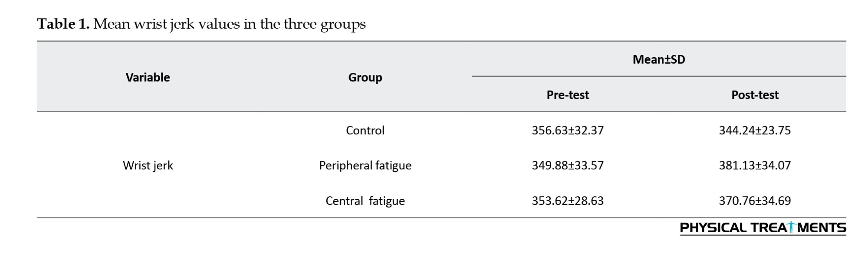Click the Mean±SD header cell
The height and width of the screenshot is (257, 868).
click(x=658, y=59)
